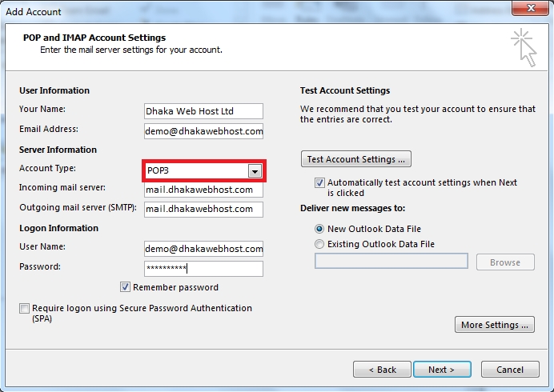Click the Your Name text field
Viewport: 554px width, 392px height.
203,111
